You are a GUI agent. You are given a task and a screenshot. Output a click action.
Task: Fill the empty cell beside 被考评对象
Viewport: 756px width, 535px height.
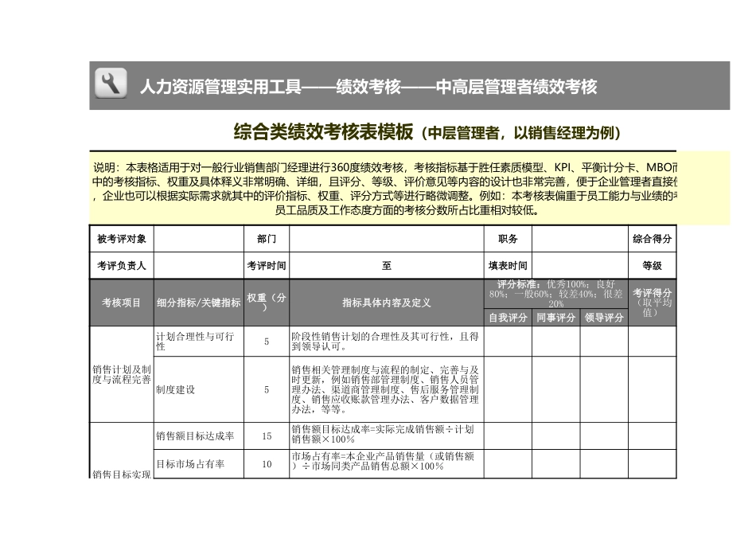[199, 239]
